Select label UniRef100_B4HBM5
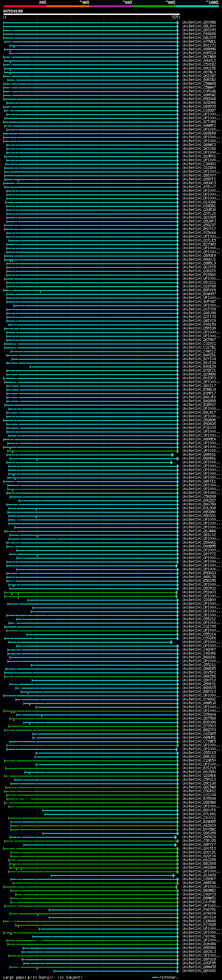 coord(199,546)
